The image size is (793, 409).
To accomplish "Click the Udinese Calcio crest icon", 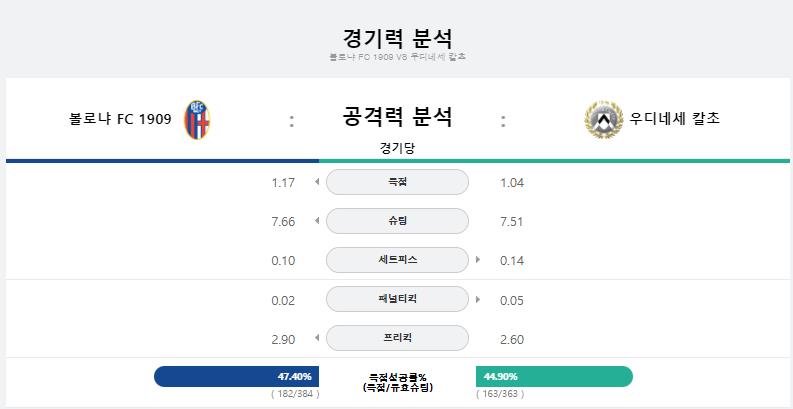I will pyautogui.click(x=604, y=119).
